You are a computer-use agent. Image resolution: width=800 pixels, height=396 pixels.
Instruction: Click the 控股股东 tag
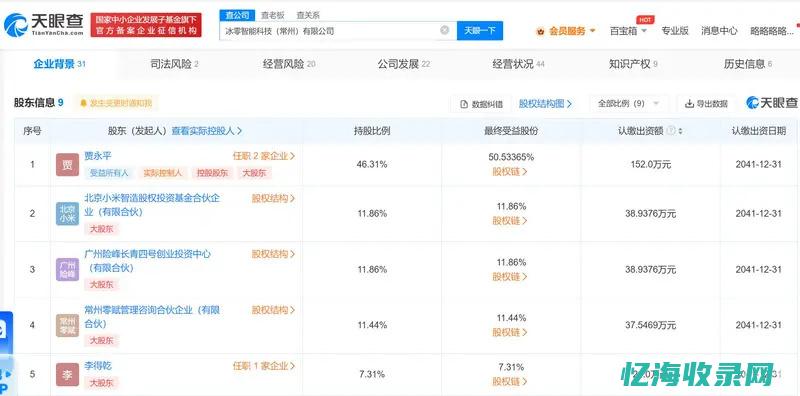pyautogui.click(x=212, y=173)
